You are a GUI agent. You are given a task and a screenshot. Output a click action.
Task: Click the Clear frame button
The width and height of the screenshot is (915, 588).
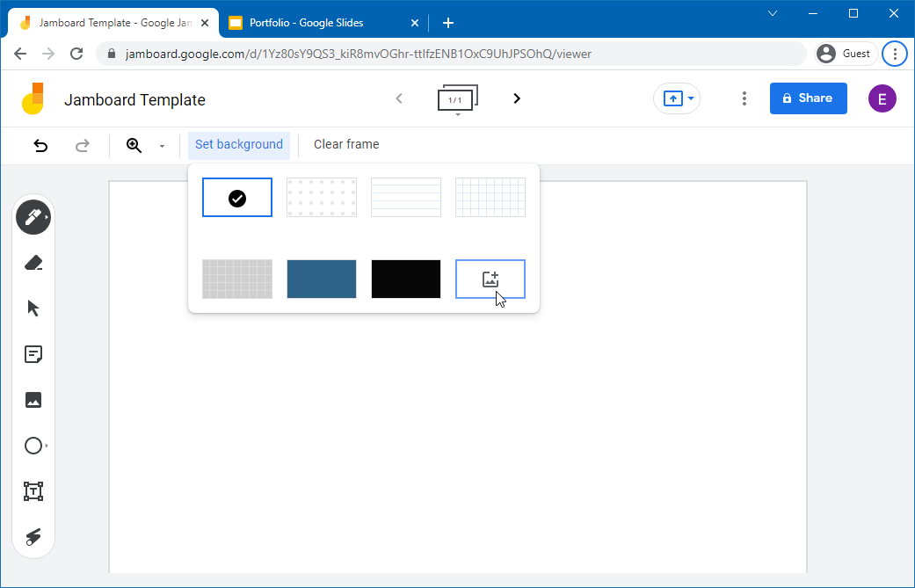346,145
